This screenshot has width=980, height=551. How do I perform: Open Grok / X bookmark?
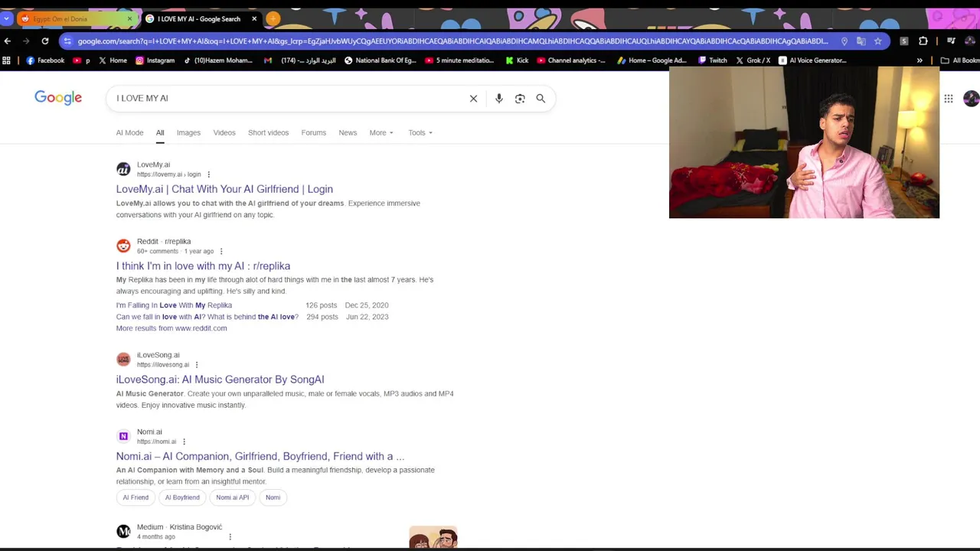(753, 60)
